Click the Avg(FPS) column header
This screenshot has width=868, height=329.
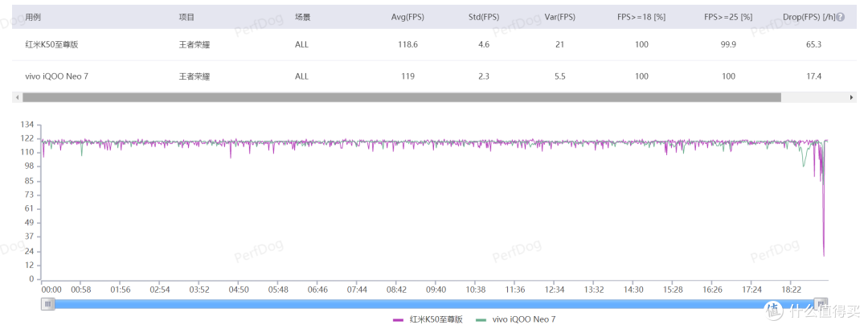point(407,17)
